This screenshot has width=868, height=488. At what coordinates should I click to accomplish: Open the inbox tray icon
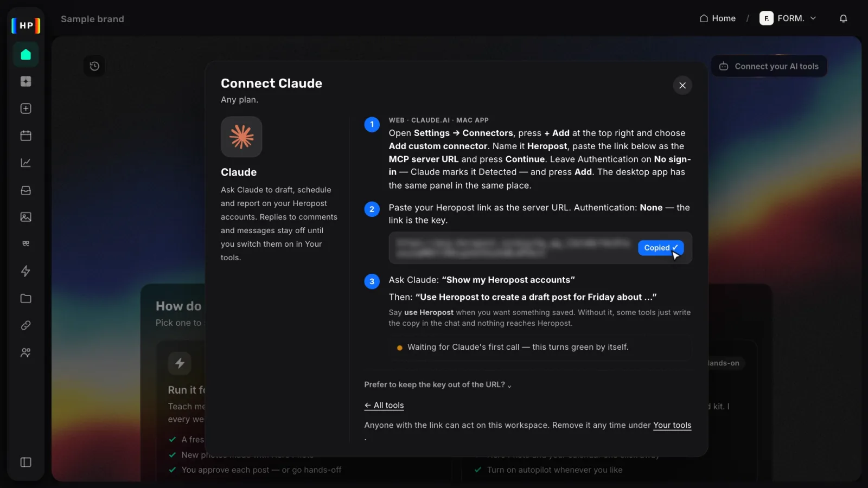(x=25, y=190)
